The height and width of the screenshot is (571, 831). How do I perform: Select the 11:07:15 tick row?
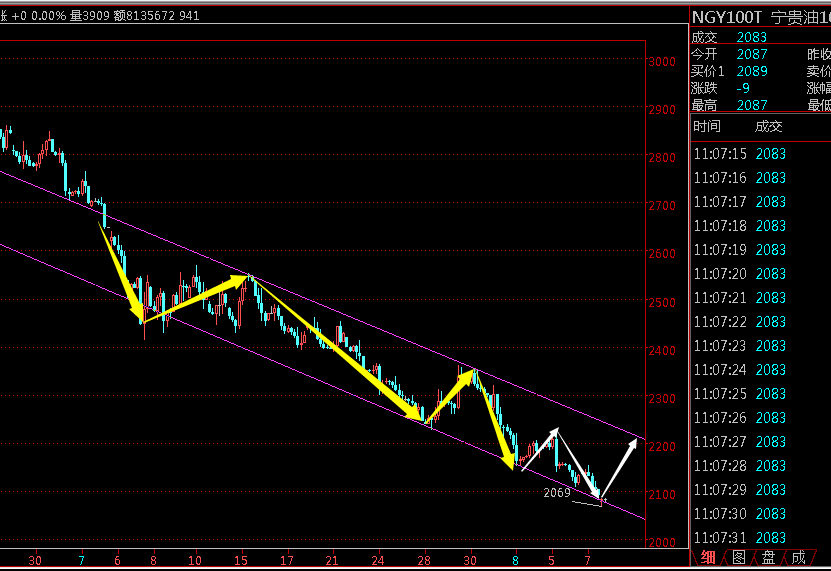click(740, 154)
